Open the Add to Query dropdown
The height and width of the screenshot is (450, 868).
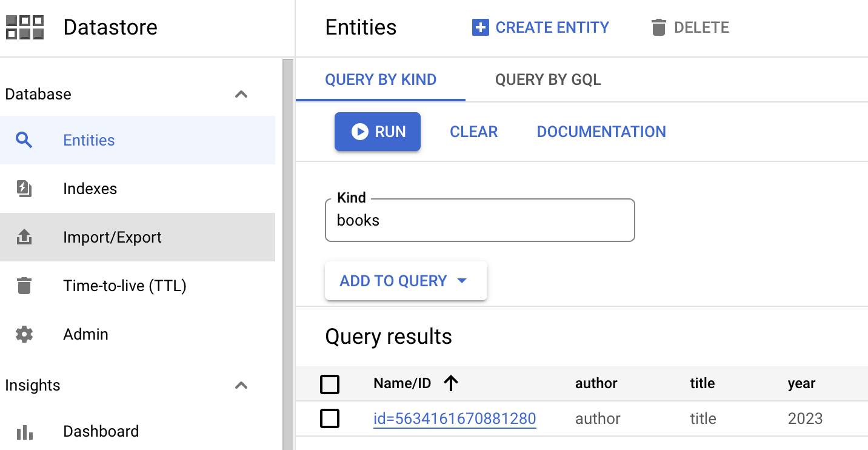click(406, 281)
